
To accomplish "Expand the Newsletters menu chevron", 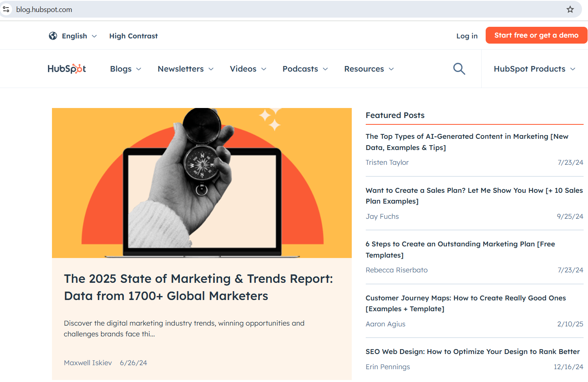I will [x=211, y=69].
